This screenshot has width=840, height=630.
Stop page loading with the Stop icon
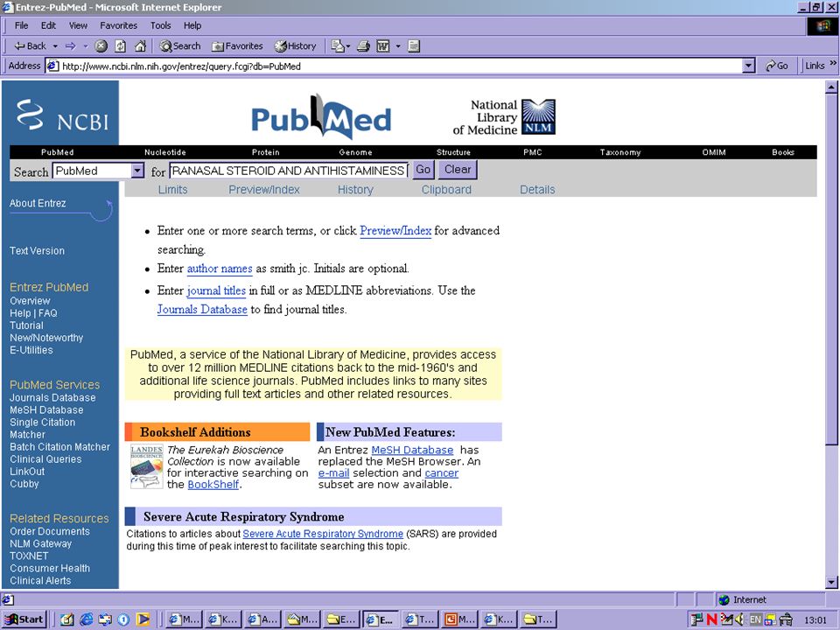pyautogui.click(x=101, y=46)
